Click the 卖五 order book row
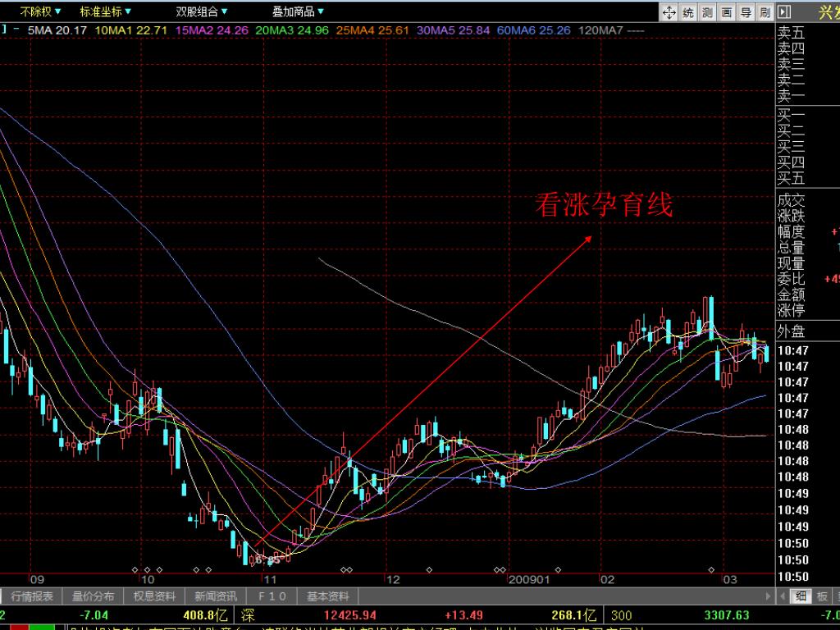The width and height of the screenshot is (840, 630). coord(792,33)
